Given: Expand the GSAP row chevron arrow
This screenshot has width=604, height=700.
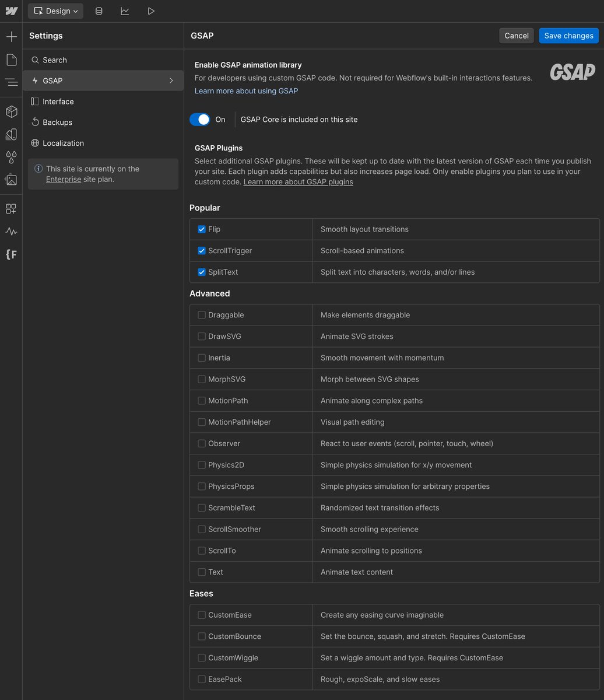Looking at the screenshot, I should tap(171, 80).
